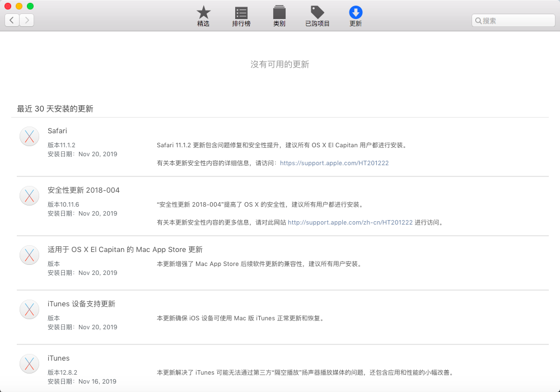560x392 pixels.
Task: Click the iTunes 设备支持更新 update icon
Action: pyautogui.click(x=29, y=309)
